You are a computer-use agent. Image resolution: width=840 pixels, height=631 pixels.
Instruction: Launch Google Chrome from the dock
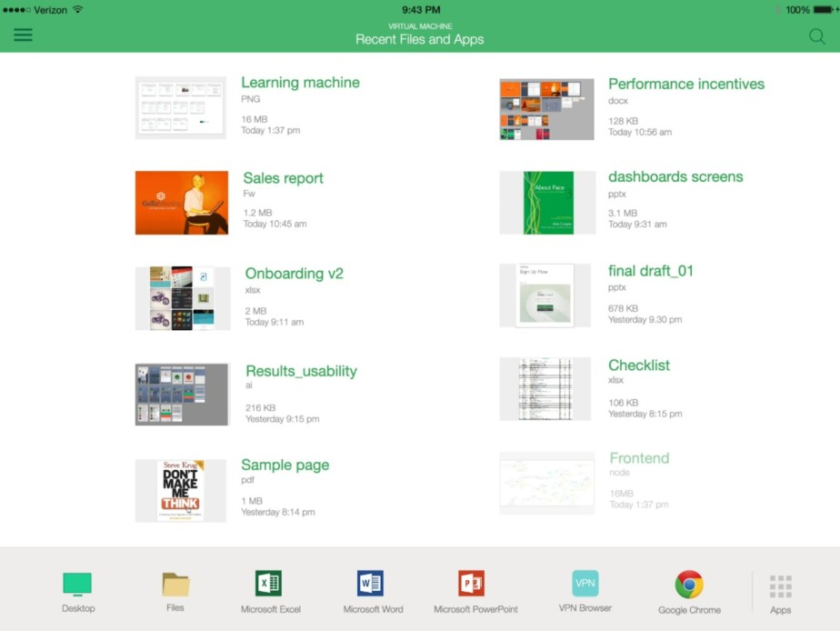click(x=689, y=585)
